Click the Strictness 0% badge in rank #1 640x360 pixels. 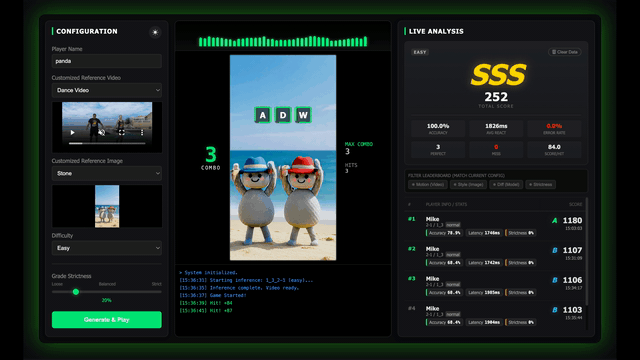(x=520, y=233)
